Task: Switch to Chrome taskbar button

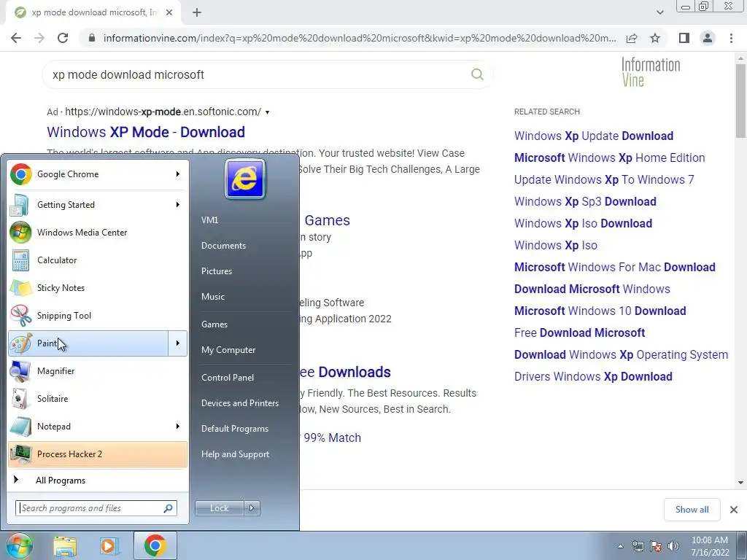Action: point(155,545)
